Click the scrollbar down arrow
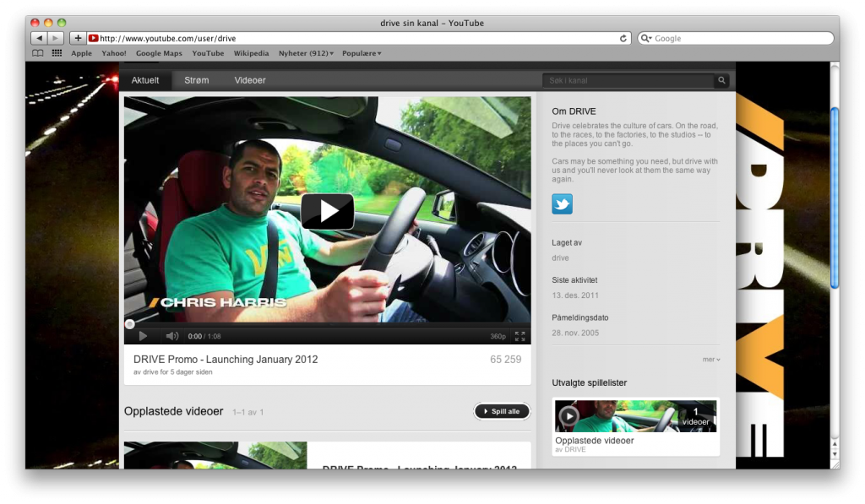The width and height of the screenshot is (865, 504). pos(835,454)
